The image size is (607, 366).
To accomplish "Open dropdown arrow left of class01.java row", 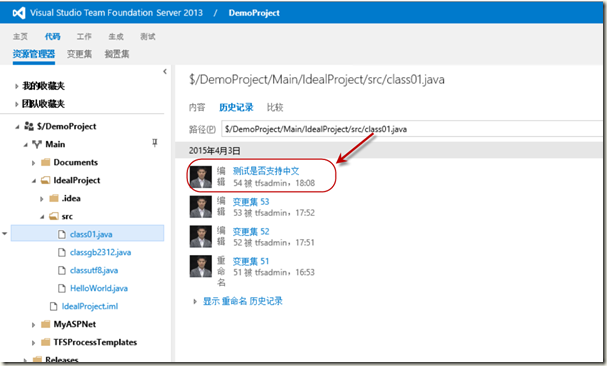I will click(x=5, y=234).
